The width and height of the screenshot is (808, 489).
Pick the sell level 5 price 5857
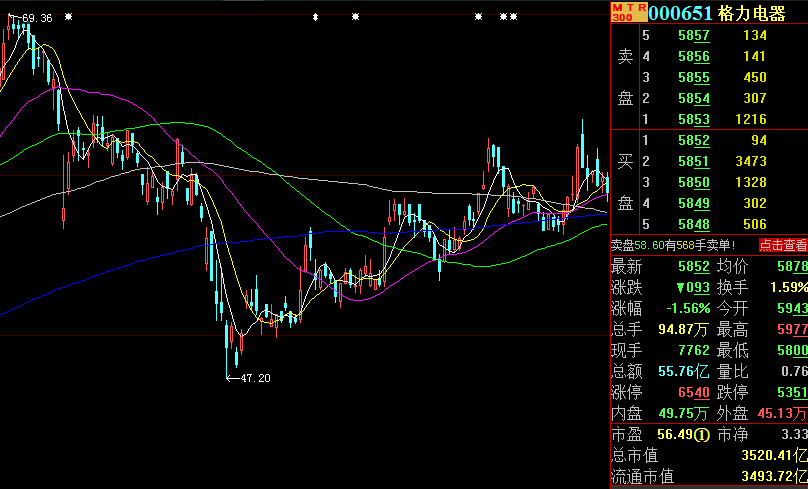click(693, 35)
